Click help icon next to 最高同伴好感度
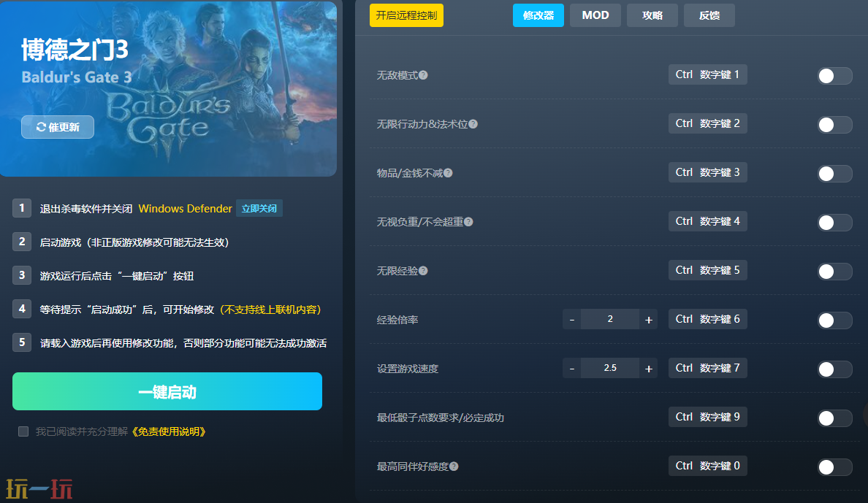The image size is (868, 503). tap(454, 466)
